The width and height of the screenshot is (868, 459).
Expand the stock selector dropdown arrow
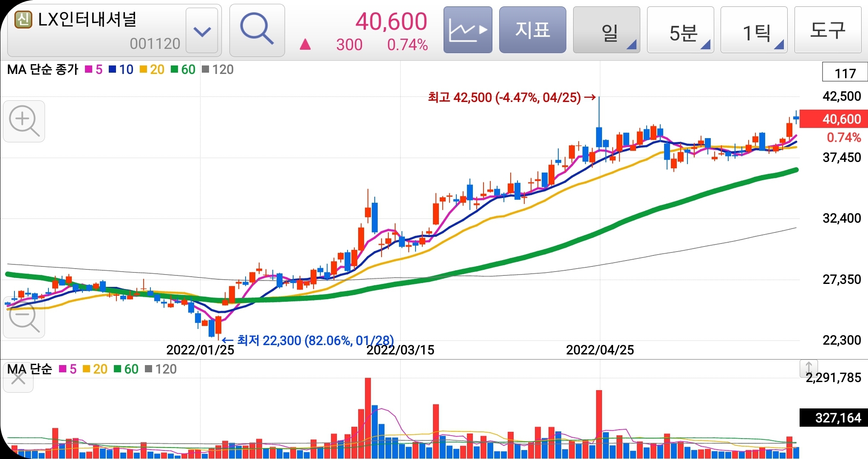pos(202,31)
